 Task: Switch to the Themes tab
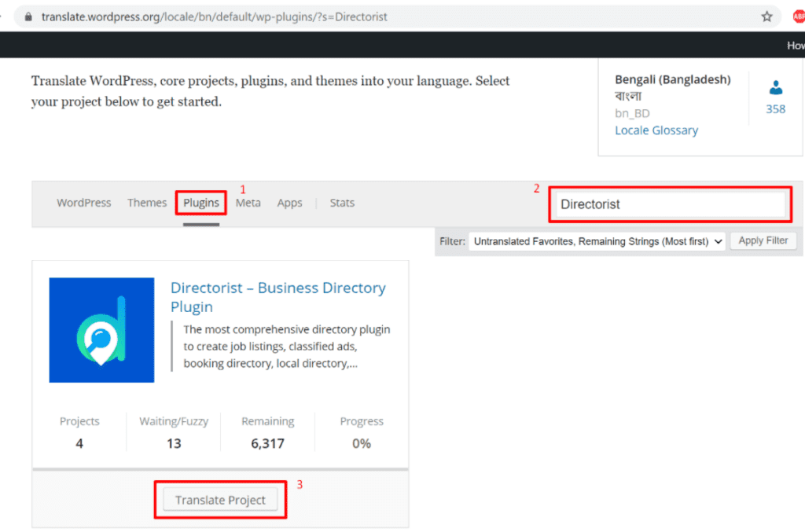147,203
